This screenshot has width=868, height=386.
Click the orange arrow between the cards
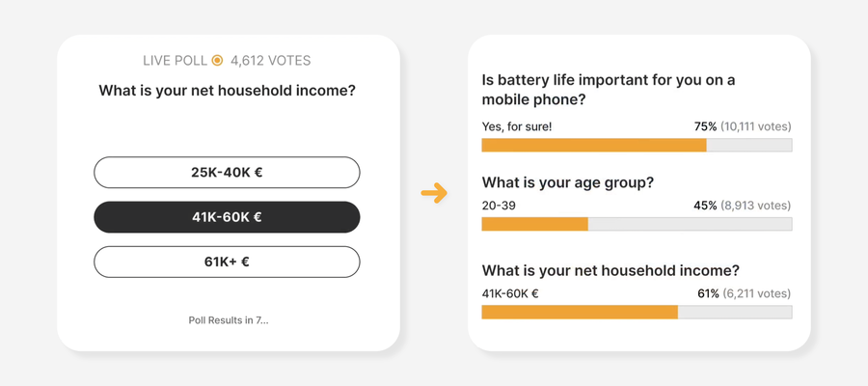pyautogui.click(x=434, y=193)
